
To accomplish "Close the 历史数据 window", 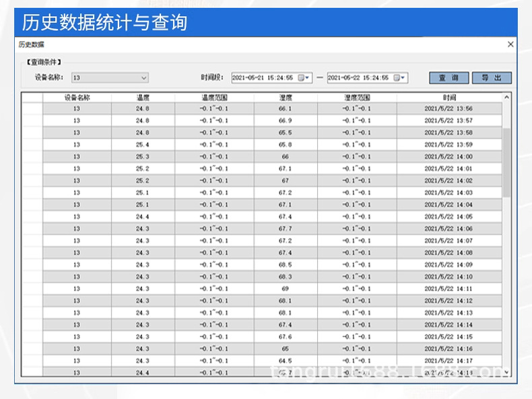I will 510,44.
